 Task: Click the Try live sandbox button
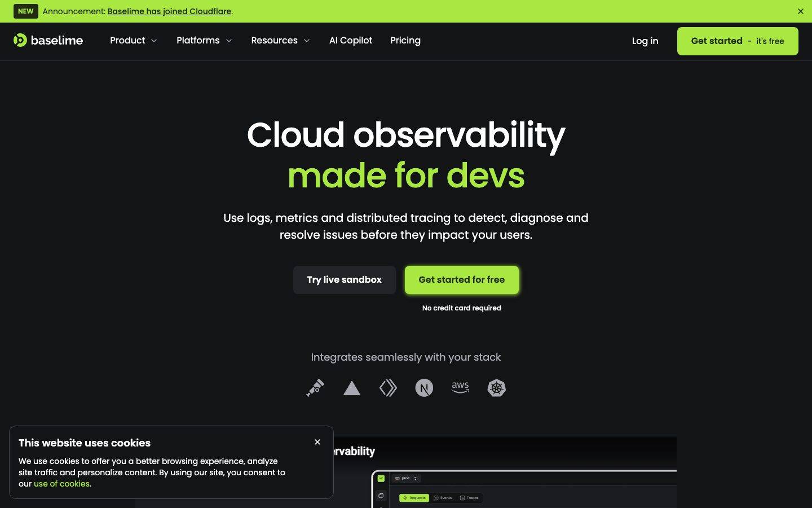(x=345, y=280)
